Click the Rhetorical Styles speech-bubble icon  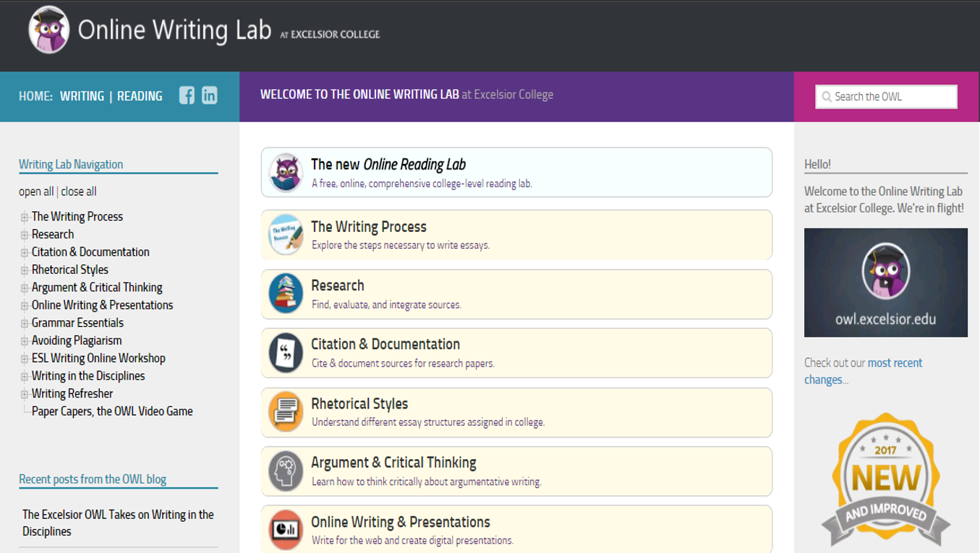click(286, 412)
